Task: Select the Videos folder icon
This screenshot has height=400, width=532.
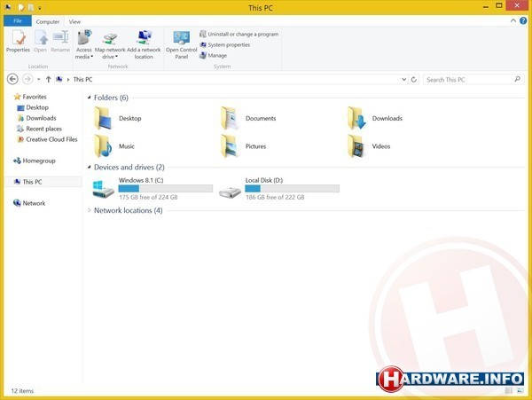Action: (356, 146)
